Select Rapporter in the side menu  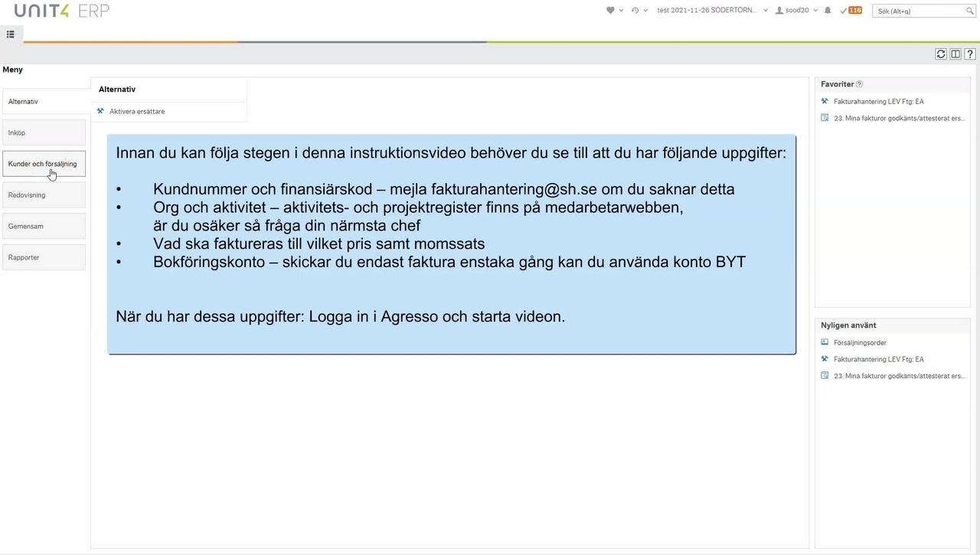(44, 257)
